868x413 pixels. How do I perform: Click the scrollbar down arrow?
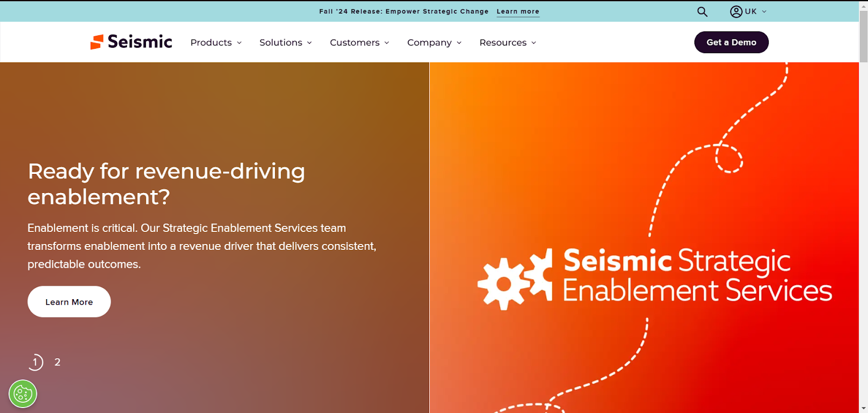coord(864,408)
